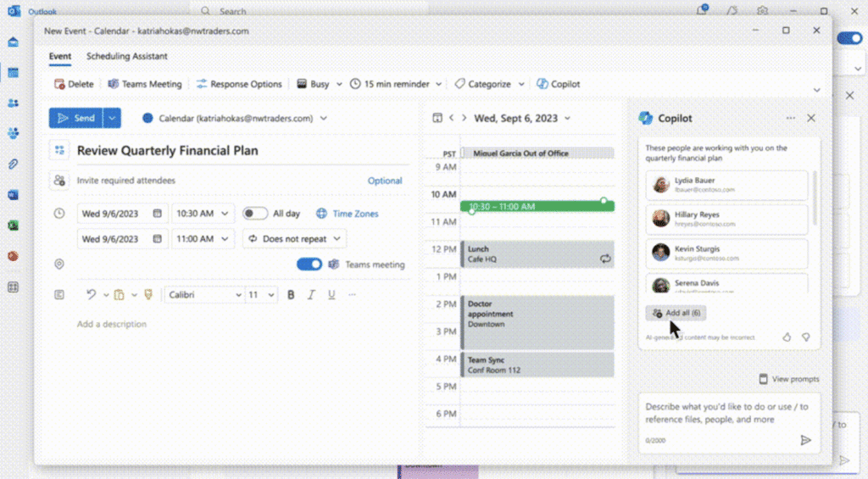Image resolution: width=868 pixels, height=479 pixels.
Task: Click the location pin icon
Action: tap(59, 265)
